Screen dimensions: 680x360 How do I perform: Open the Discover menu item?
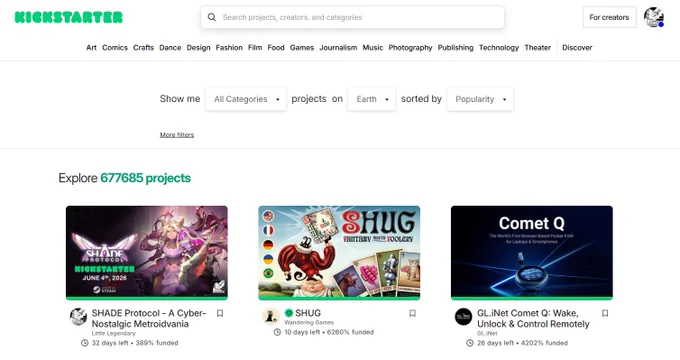[x=577, y=48]
